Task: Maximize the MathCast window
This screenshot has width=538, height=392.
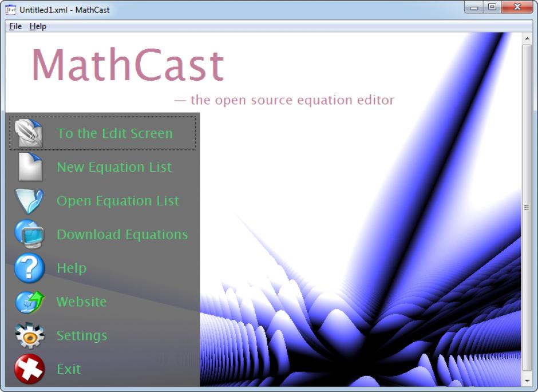Action: 492,7
